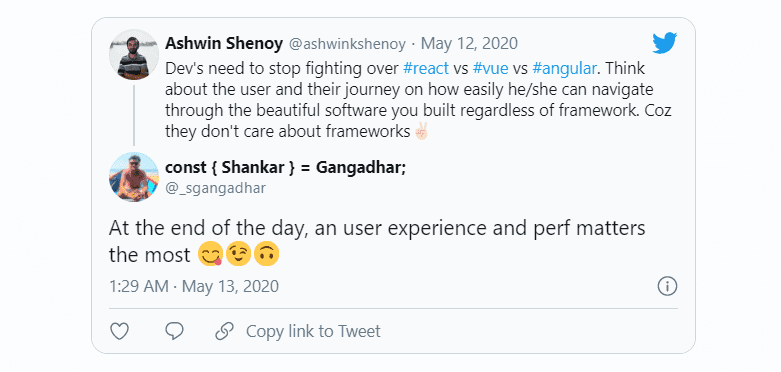Screen dimensions: 781x372
Task: Like the tweet with heart icon
Action: pos(120,331)
